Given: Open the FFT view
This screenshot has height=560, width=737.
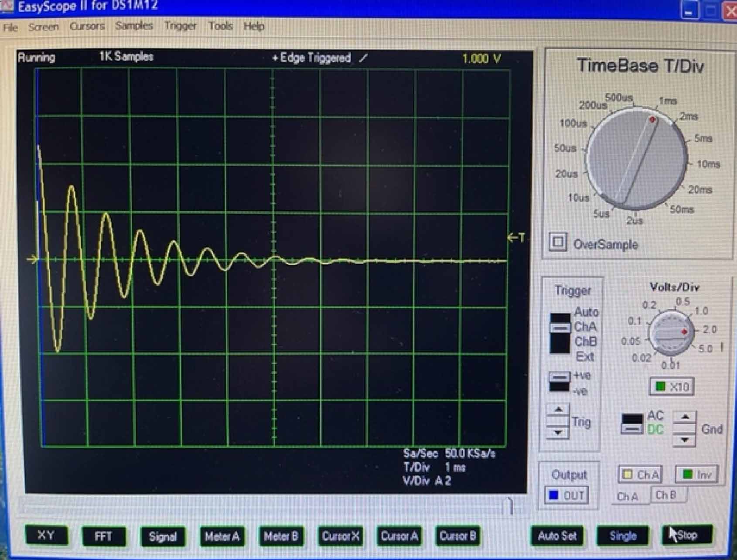Looking at the screenshot, I should pos(104,536).
